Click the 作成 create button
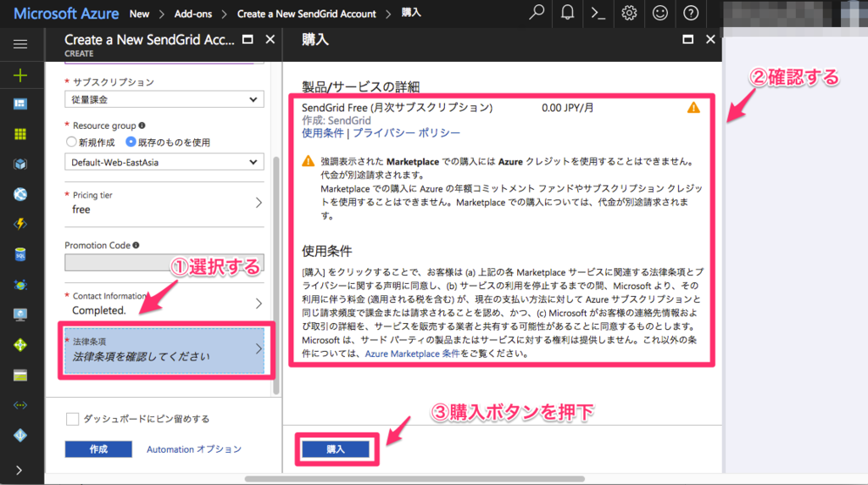Viewport: 868px width, 485px height. pos(98,449)
